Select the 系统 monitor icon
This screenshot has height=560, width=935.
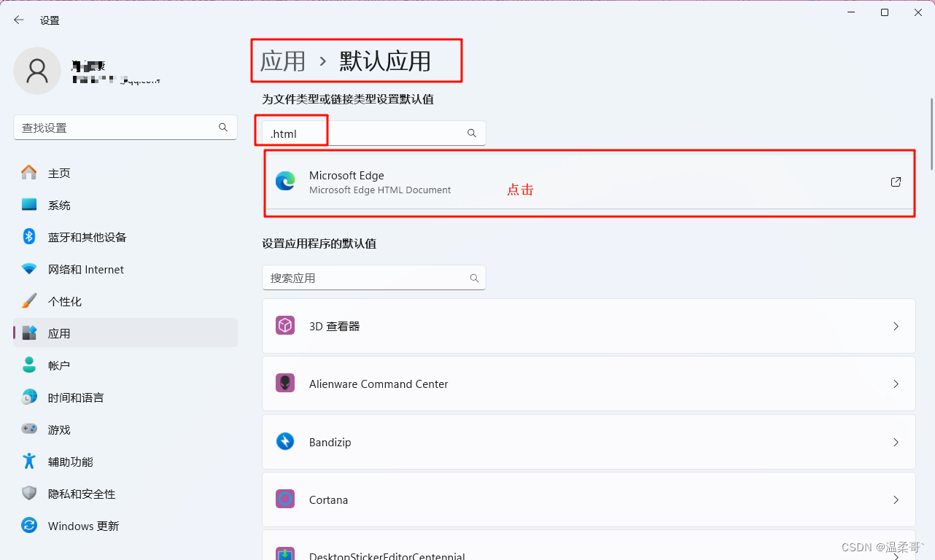tap(29, 205)
